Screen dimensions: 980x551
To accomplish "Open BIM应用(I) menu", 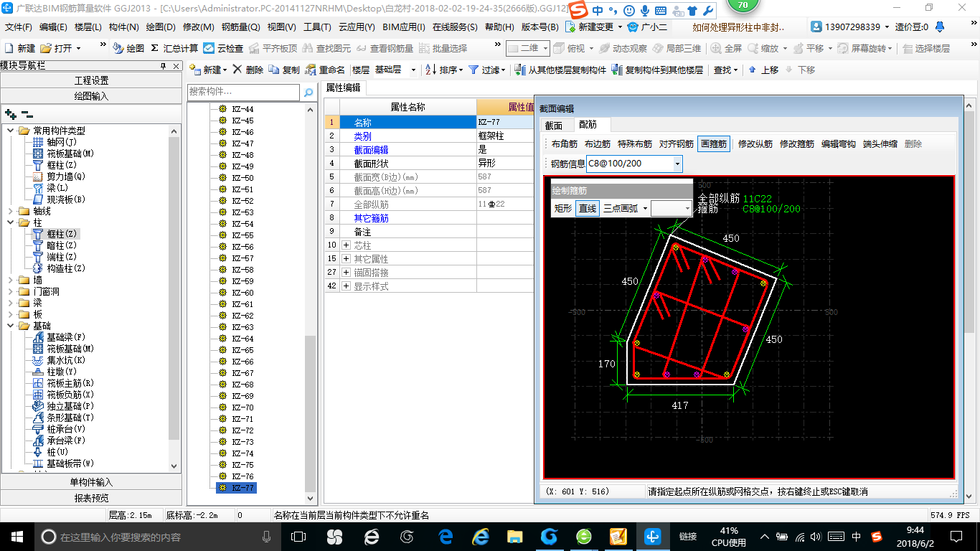I will (x=404, y=27).
